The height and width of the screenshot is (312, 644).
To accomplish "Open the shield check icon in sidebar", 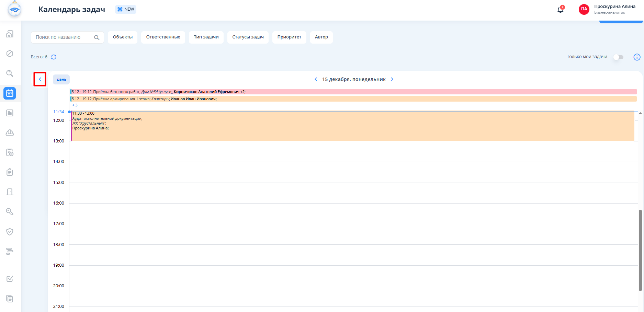I will [10, 232].
